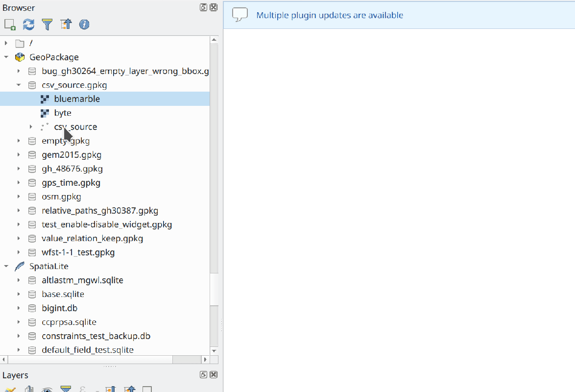Viewport: 575px width, 392px height.
Task: Click the Add Selected Layers icon
Action: tap(10, 24)
